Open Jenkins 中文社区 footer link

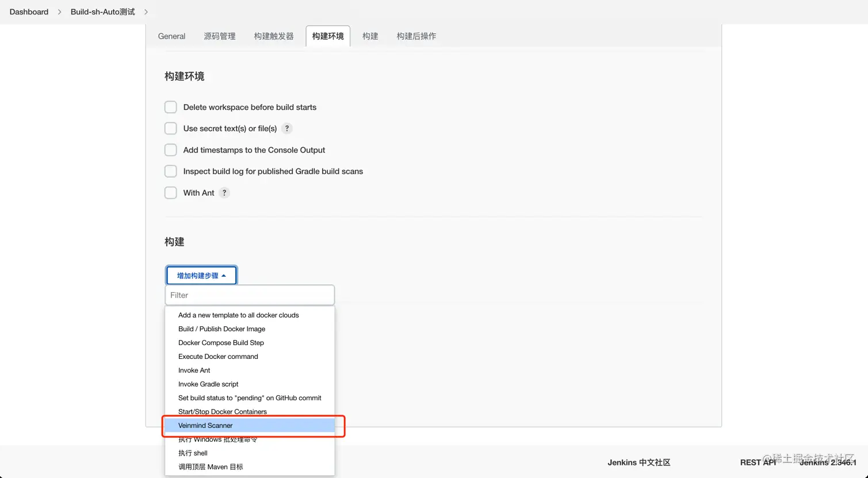(639, 462)
